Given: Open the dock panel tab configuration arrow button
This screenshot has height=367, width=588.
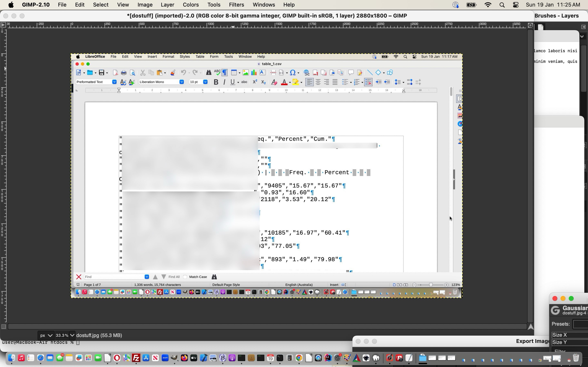Looking at the screenshot, I should coord(583,27).
